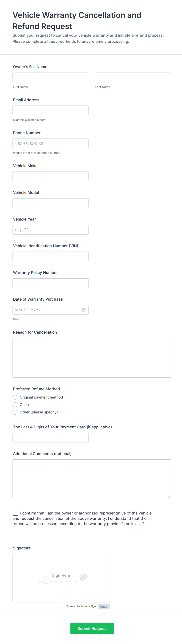The width and height of the screenshot is (182, 644).
Task: Click the Reason for Cancellation textarea
Action: 92,358
